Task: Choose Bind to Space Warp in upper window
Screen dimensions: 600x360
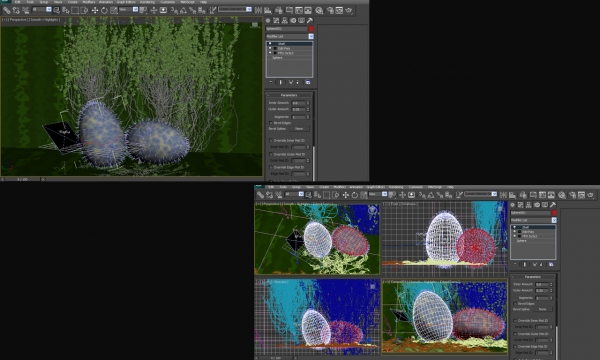Action: (25, 10)
